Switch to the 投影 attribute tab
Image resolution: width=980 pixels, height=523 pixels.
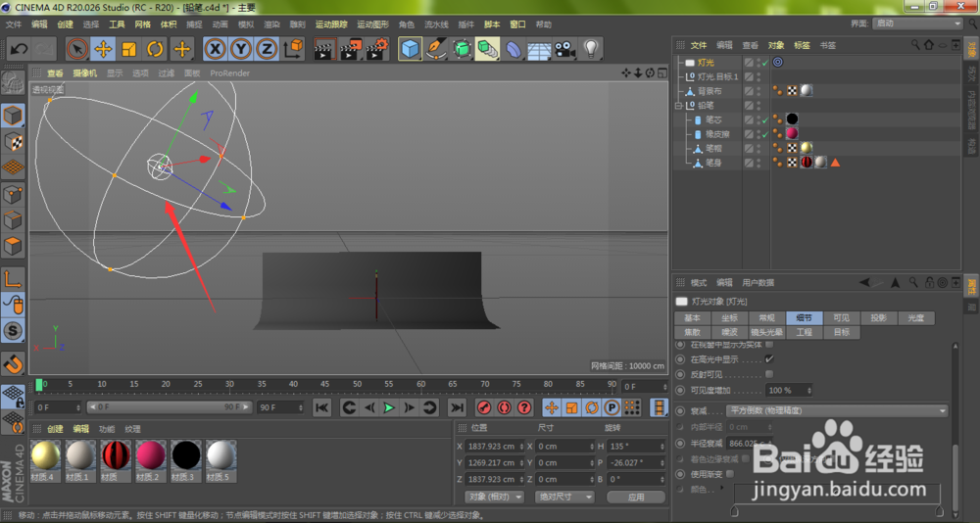point(879,318)
